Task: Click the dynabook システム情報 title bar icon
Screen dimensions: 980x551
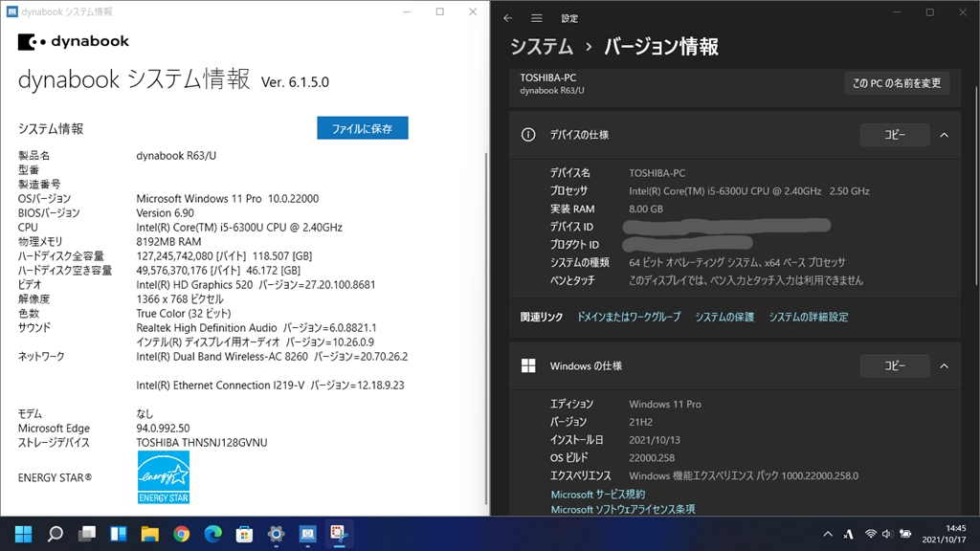Action: click(x=11, y=11)
